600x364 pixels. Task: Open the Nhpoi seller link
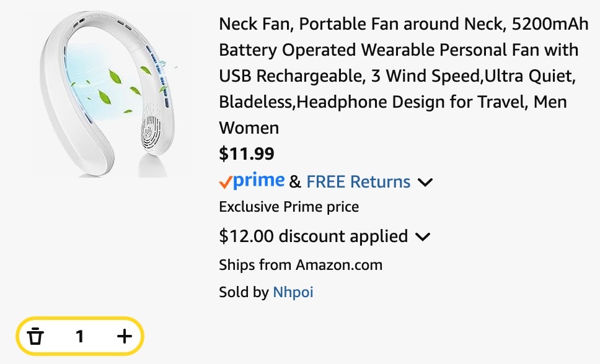pyautogui.click(x=293, y=292)
